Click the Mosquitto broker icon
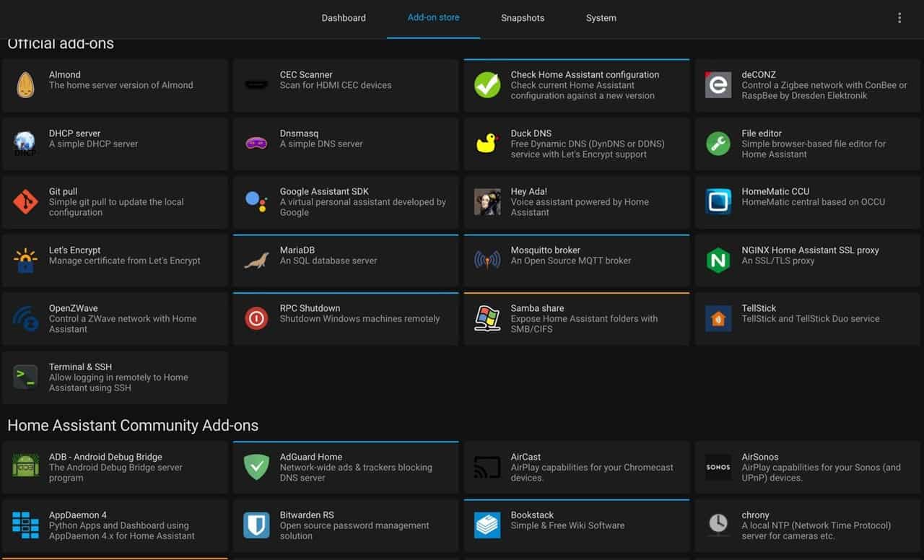Image resolution: width=924 pixels, height=560 pixels. tap(487, 261)
